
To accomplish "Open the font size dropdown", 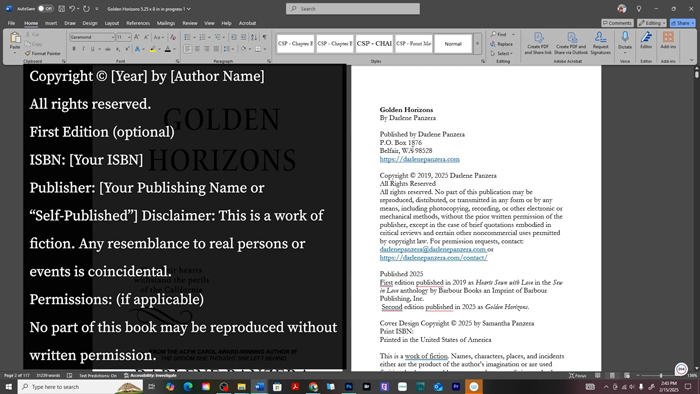I will click(x=129, y=37).
